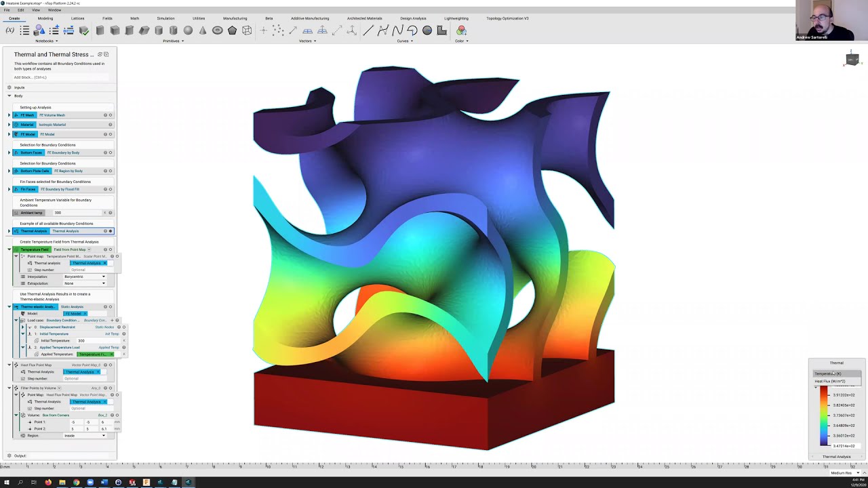868x488 pixels.
Task: Toggle visibility of Thermal Analysis block
Action: [111, 231]
